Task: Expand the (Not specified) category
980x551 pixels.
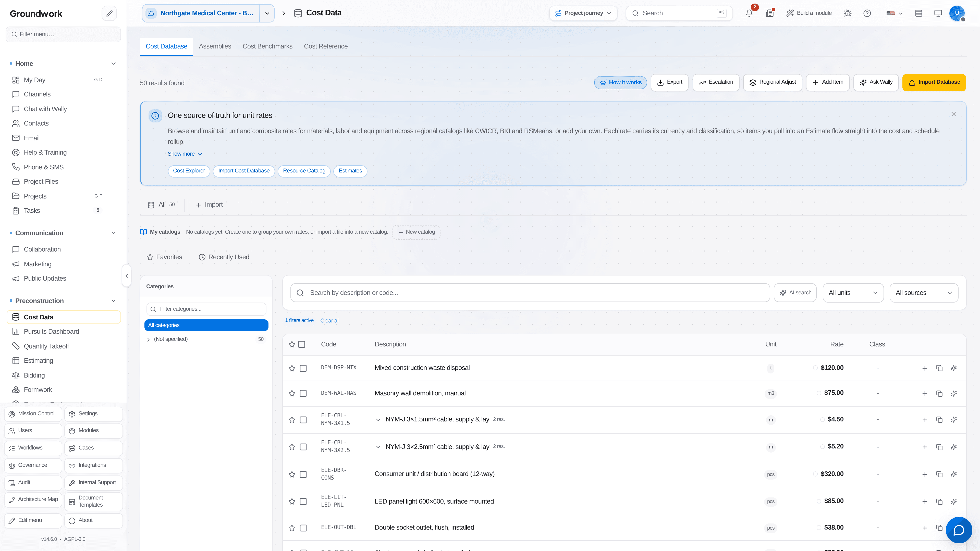Action: tap(148, 339)
